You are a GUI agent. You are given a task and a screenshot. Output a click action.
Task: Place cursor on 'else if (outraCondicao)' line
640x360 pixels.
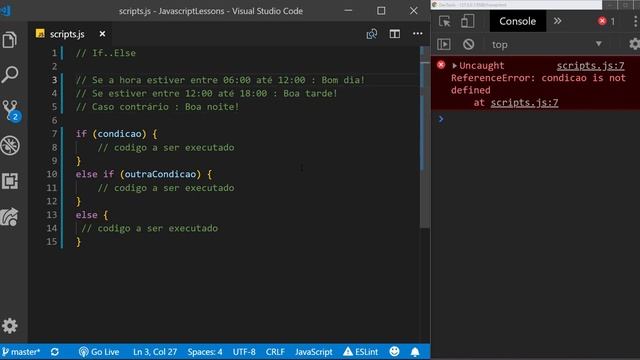pos(144,174)
